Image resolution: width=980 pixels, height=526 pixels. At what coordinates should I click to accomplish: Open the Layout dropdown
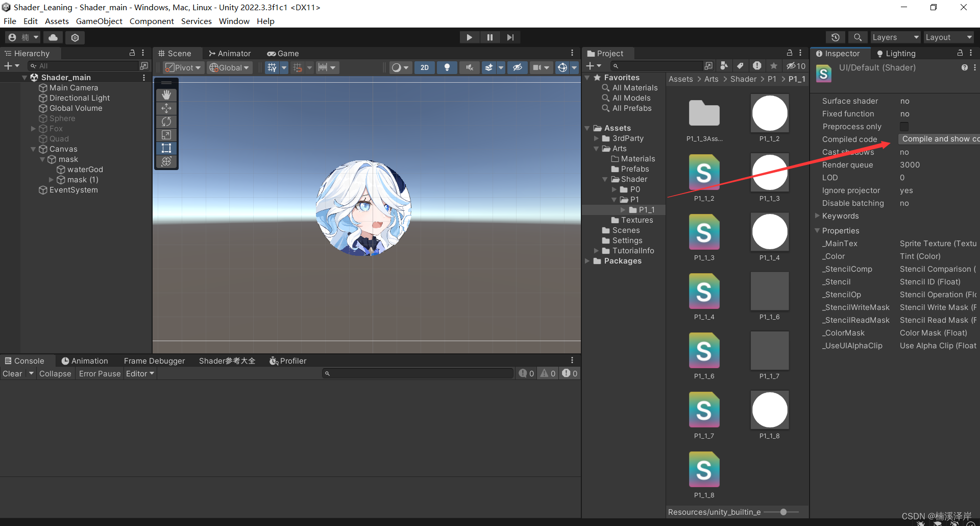coord(949,37)
